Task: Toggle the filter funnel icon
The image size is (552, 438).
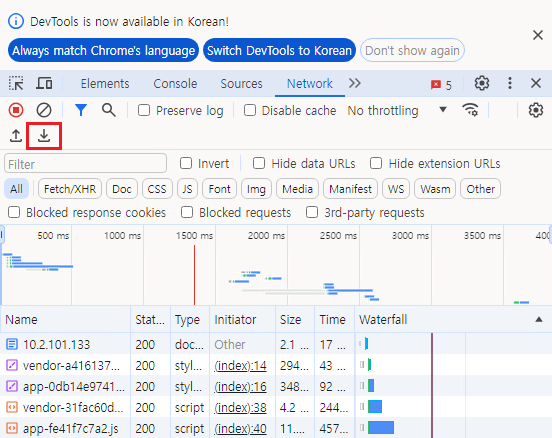Action: point(81,110)
